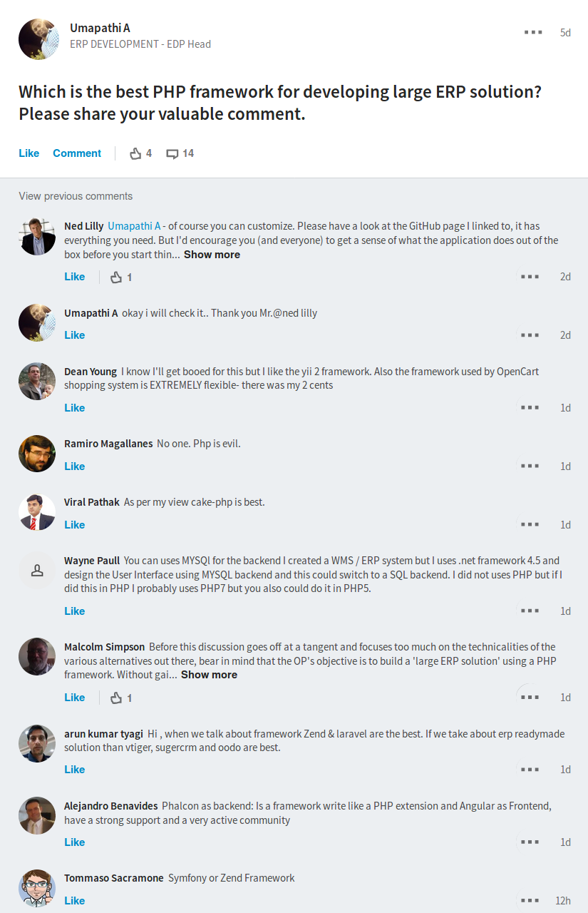Click the thumbs-up likes count icon on post
Image resolution: width=588 pixels, height=913 pixels.
[135, 153]
